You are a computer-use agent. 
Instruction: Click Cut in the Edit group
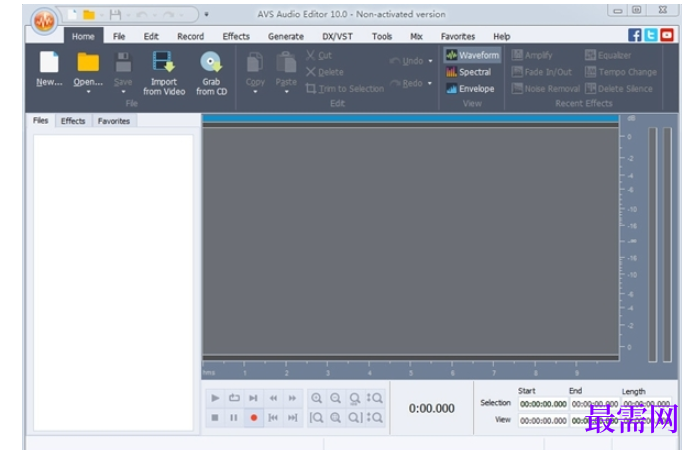pos(319,55)
